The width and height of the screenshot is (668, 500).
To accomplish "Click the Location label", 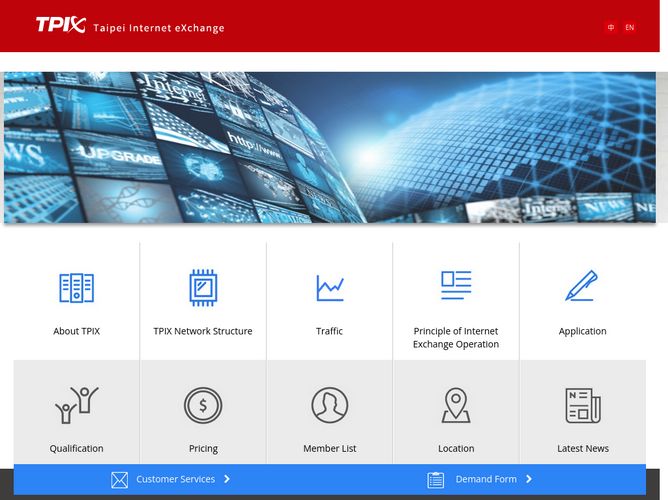I will (456, 448).
